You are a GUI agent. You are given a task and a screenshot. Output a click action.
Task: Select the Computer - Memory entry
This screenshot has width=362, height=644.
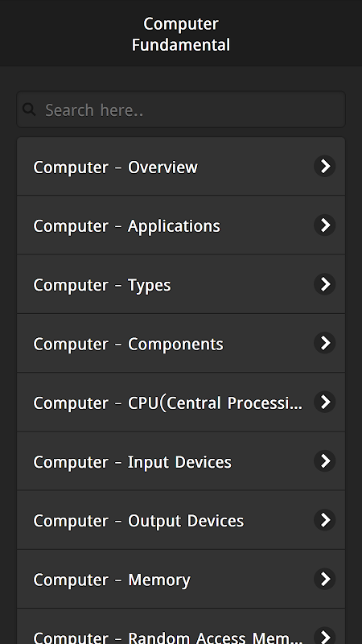click(181, 579)
